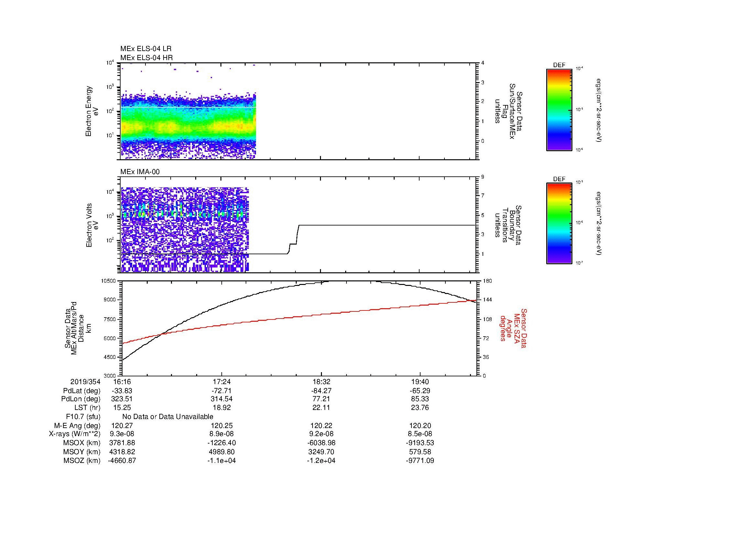Click time tick label '17:24'
The image size is (756, 534).
click(x=222, y=382)
